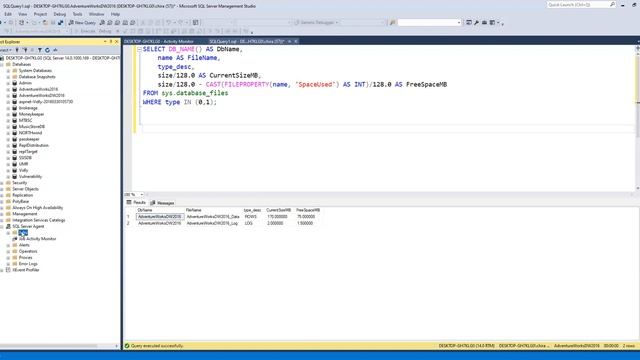The image size is (640, 360).
Task: Click the New Query toolbar button
Action: (x=82, y=22)
